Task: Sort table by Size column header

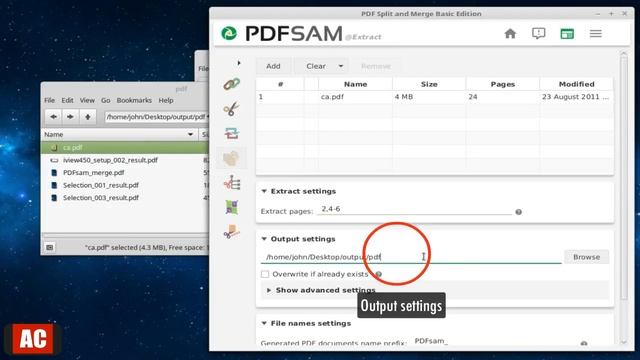Action: click(429, 84)
